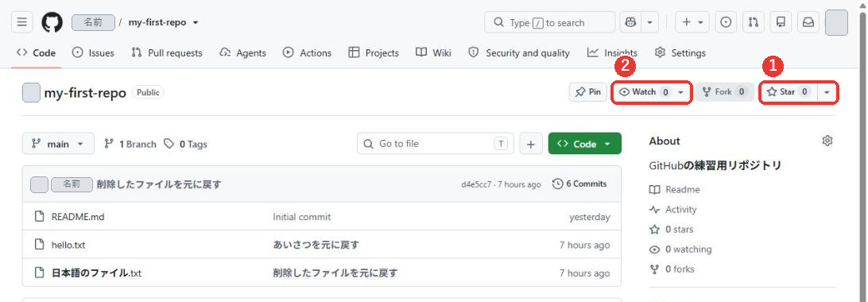Open the hello.txt file
The image size is (868, 302).
coord(68,245)
